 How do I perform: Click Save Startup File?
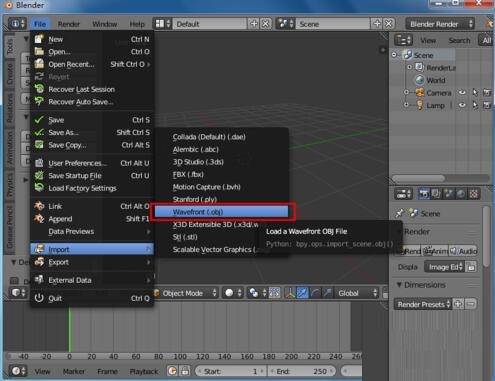92,176
